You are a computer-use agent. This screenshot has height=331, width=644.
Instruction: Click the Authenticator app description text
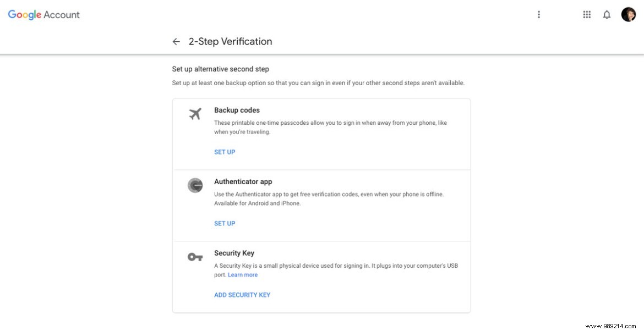[329, 194]
